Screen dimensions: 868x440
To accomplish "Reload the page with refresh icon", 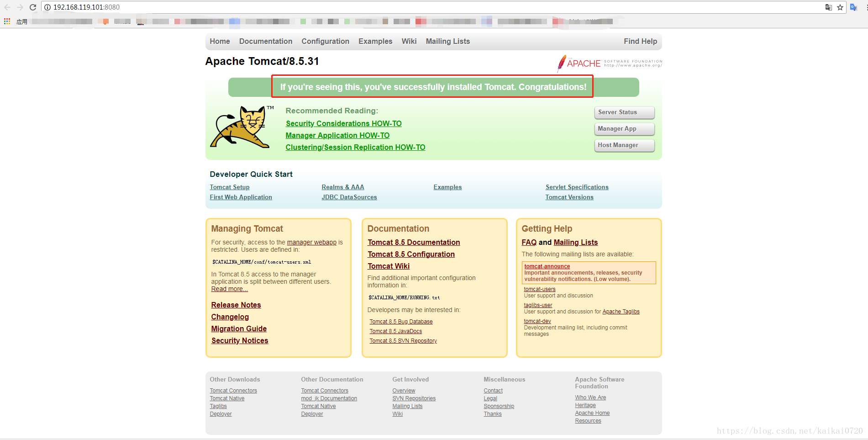I will pyautogui.click(x=33, y=7).
